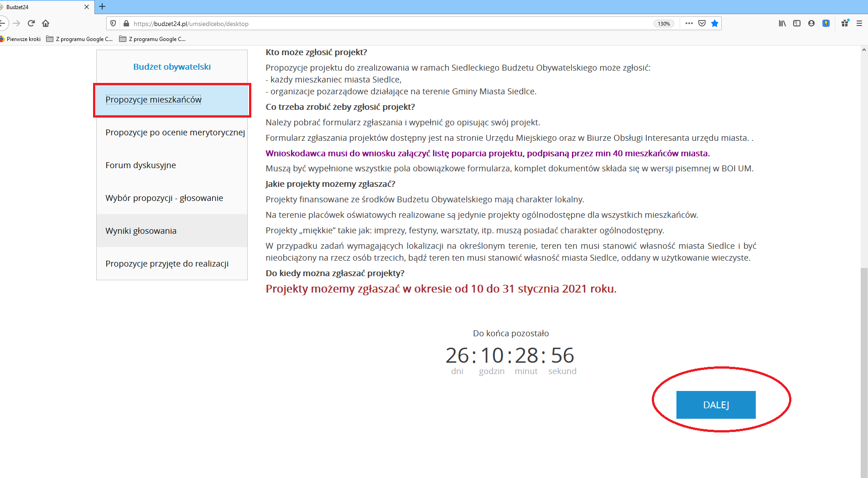Reset the 130% zoom level badge
This screenshot has height=478, width=868.
664,24
